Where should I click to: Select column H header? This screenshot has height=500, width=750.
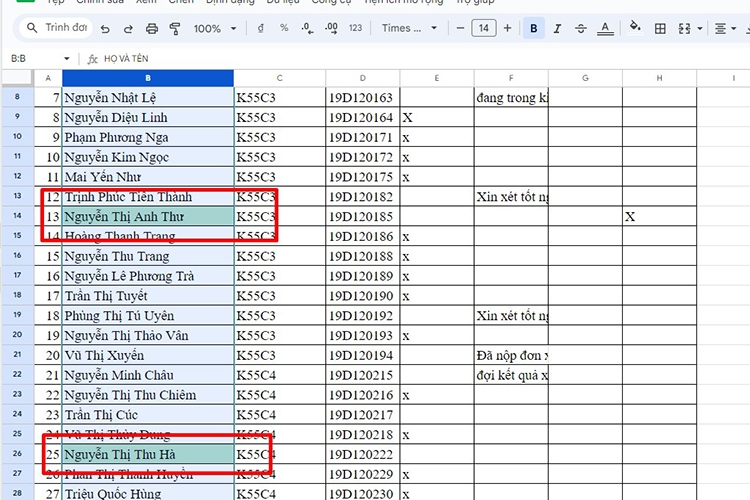click(x=660, y=78)
